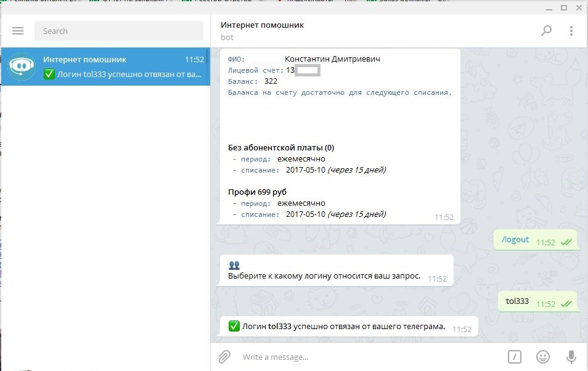Minimize the Telegram window
The height and width of the screenshot is (371, 588).
(549, 8)
